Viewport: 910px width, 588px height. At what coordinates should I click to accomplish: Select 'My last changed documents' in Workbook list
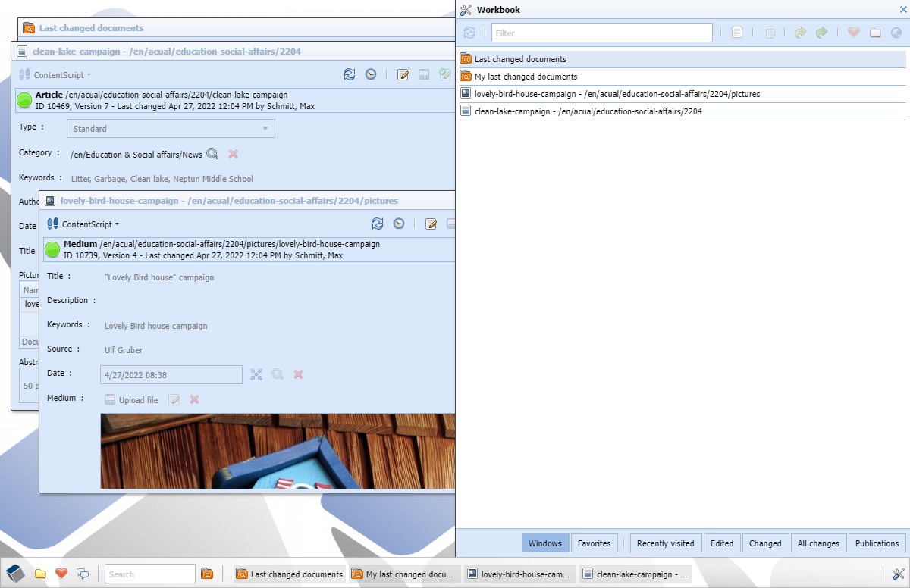coord(526,77)
